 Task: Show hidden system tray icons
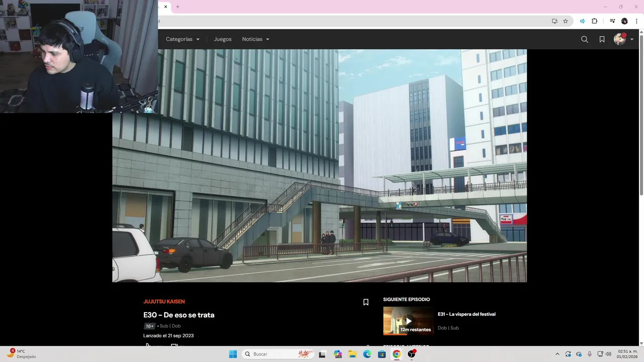point(557,354)
